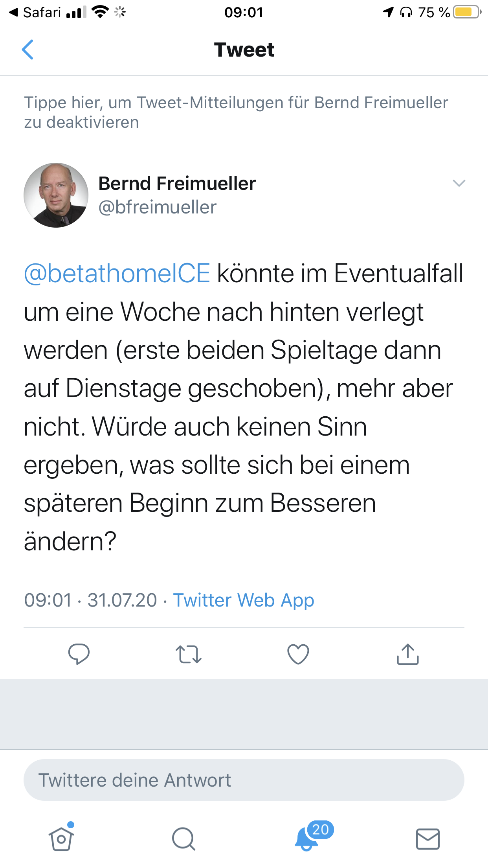
Task: Go to the Home tab
Action: [61, 839]
